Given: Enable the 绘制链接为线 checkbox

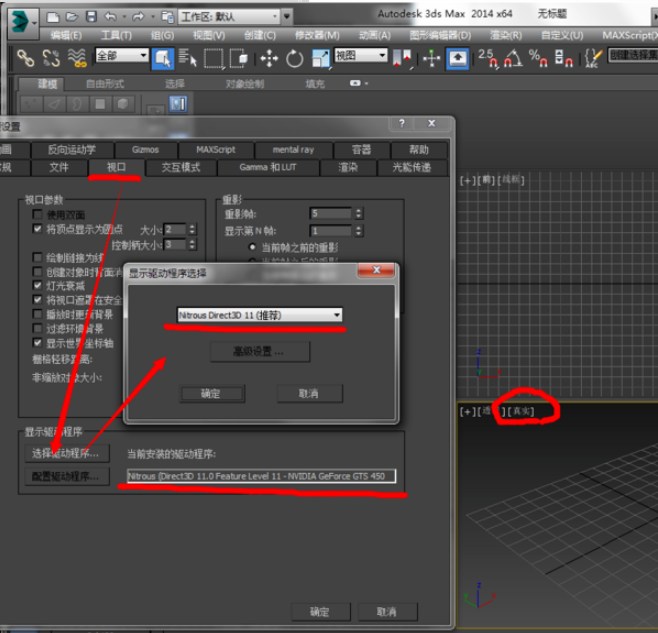Looking at the screenshot, I should click(37, 257).
